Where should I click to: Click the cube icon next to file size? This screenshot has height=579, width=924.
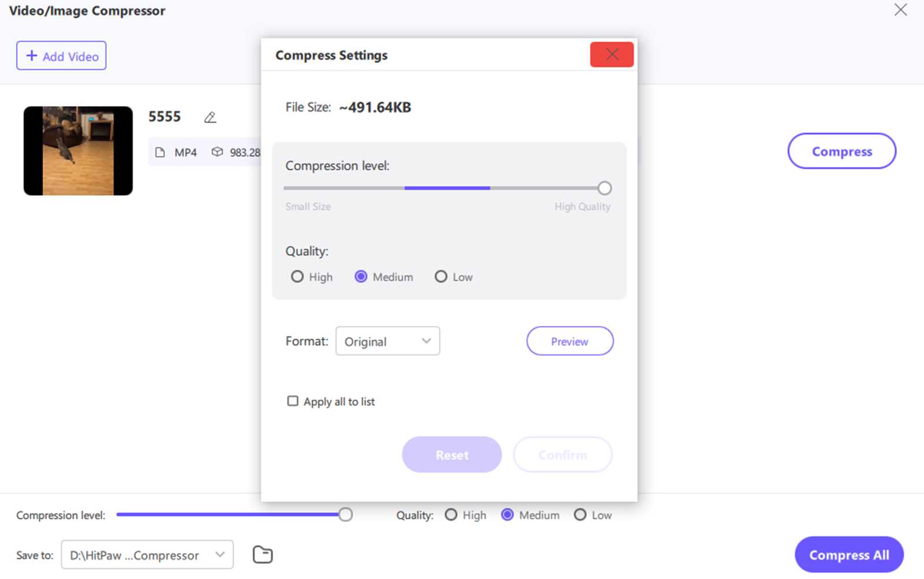tap(217, 152)
